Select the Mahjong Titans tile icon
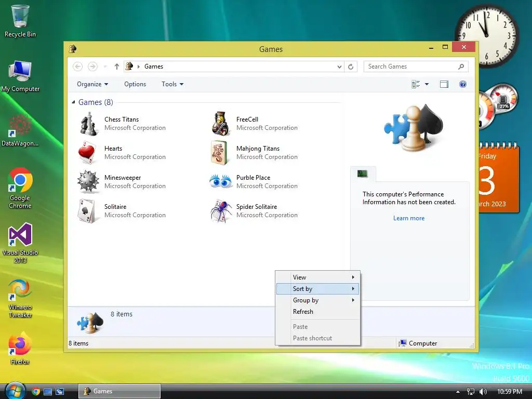This screenshot has width=532, height=399. (x=219, y=153)
